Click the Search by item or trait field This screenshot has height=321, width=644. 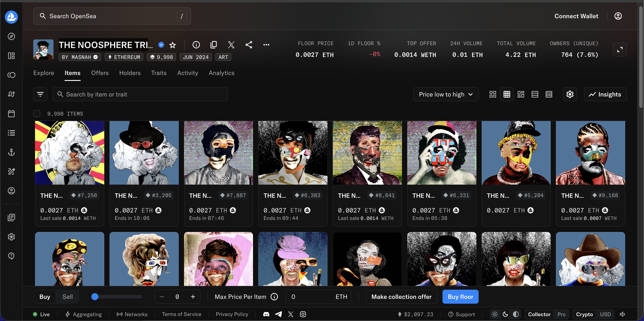(x=140, y=94)
